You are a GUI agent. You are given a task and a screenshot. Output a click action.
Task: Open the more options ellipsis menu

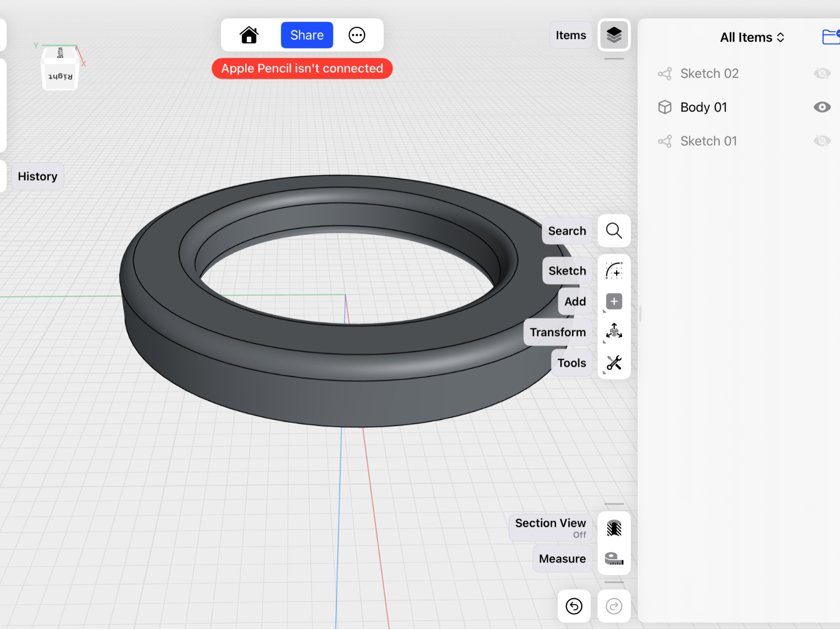[357, 35]
